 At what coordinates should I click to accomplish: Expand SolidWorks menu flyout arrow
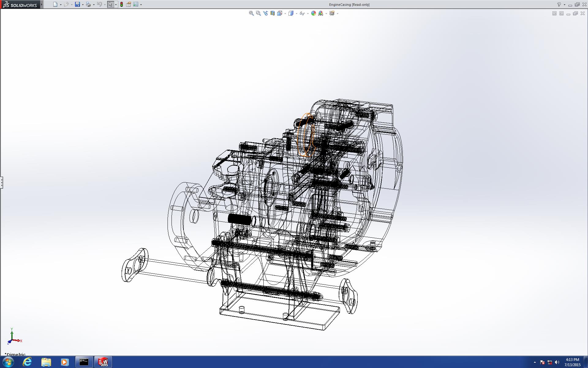[42, 4]
